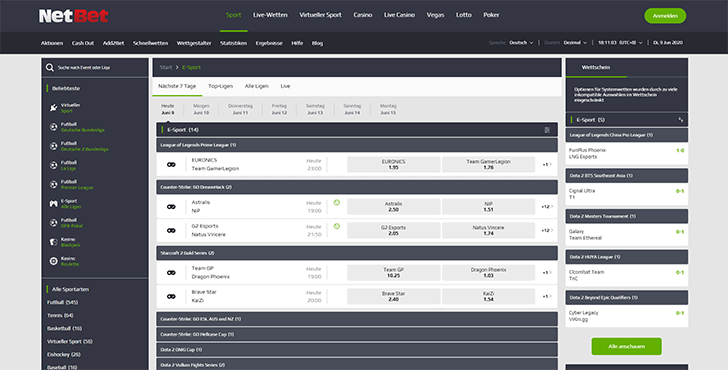728x370 pixels.
Task: Open the Cash Out link
Action: (x=83, y=43)
